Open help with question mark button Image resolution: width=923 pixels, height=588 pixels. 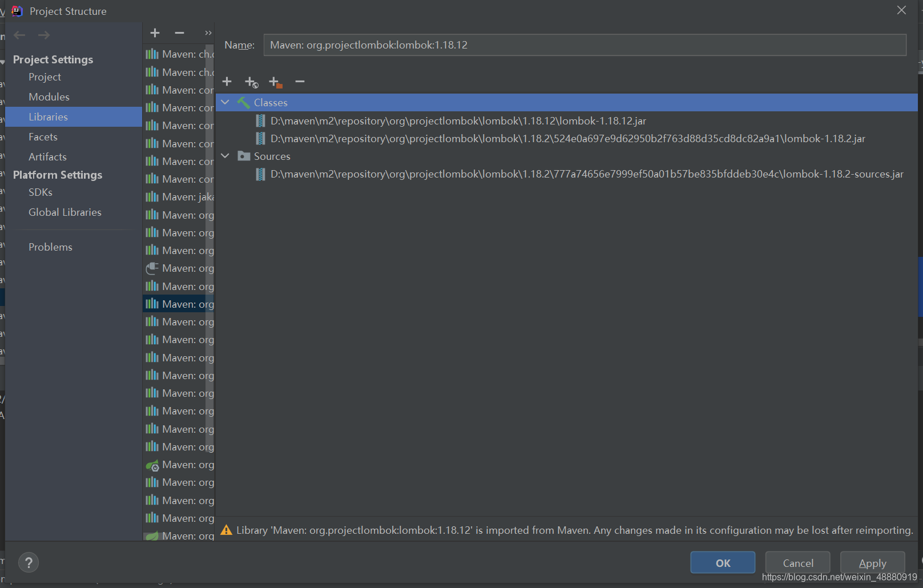(x=29, y=563)
